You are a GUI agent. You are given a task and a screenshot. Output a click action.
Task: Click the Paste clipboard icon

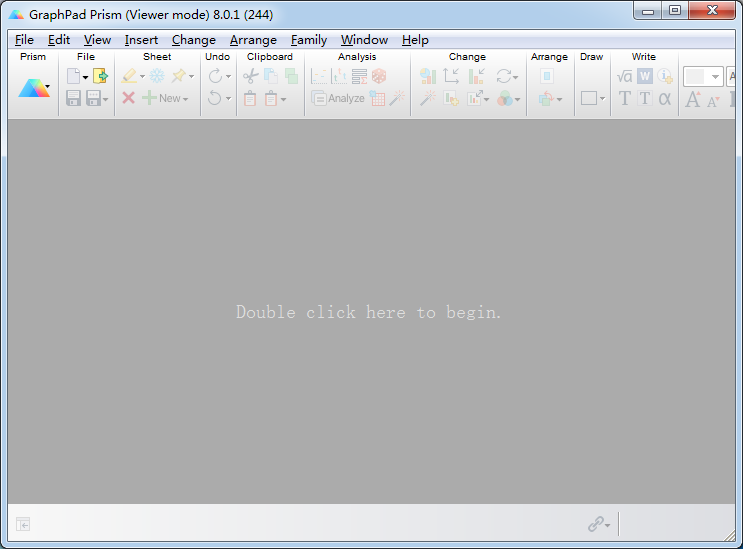(x=250, y=99)
